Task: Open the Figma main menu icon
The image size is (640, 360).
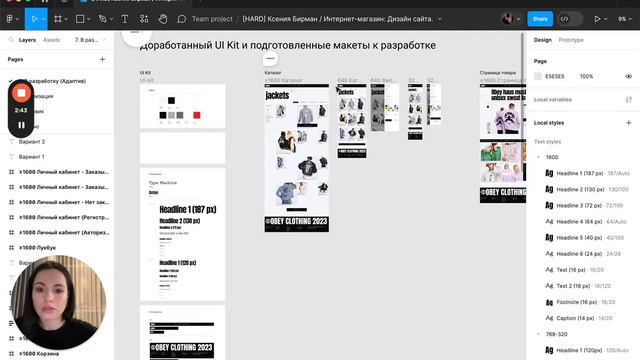Action: click(x=10, y=19)
